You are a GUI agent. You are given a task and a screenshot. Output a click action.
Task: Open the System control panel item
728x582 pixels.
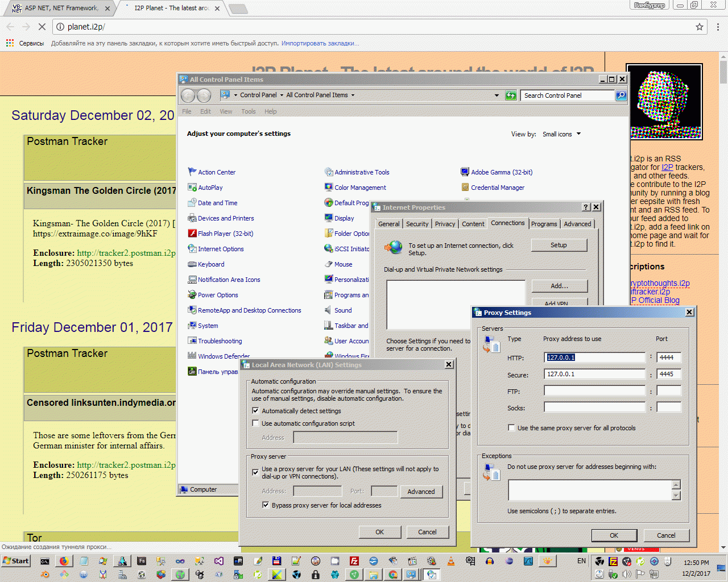(x=203, y=326)
